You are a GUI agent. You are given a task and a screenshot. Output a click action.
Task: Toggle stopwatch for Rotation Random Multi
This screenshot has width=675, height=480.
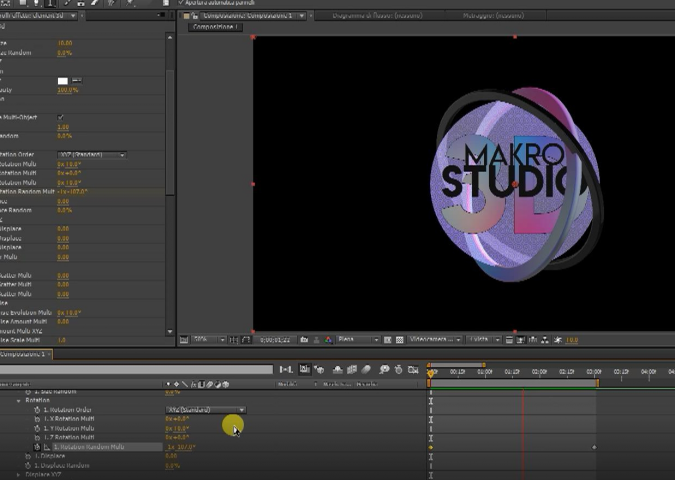(x=37, y=447)
